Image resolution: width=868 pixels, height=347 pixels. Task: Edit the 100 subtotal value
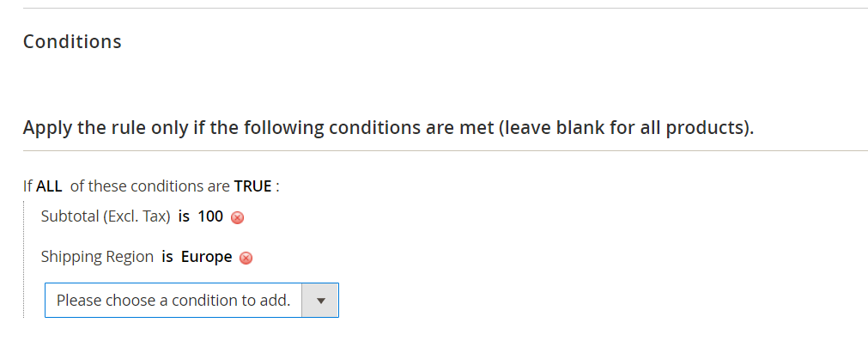click(x=210, y=216)
